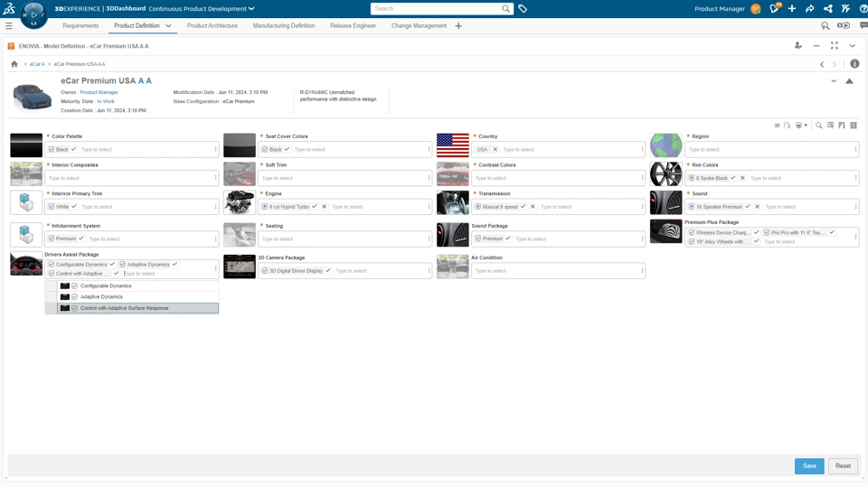Remove USA from Country field
The image size is (868, 487).
pyautogui.click(x=495, y=149)
